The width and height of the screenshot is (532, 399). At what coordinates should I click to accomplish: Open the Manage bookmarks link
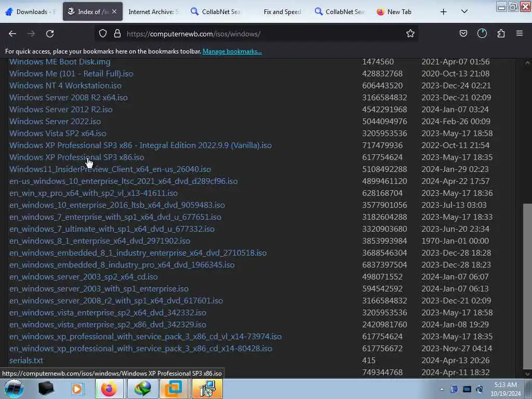click(x=232, y=51)
